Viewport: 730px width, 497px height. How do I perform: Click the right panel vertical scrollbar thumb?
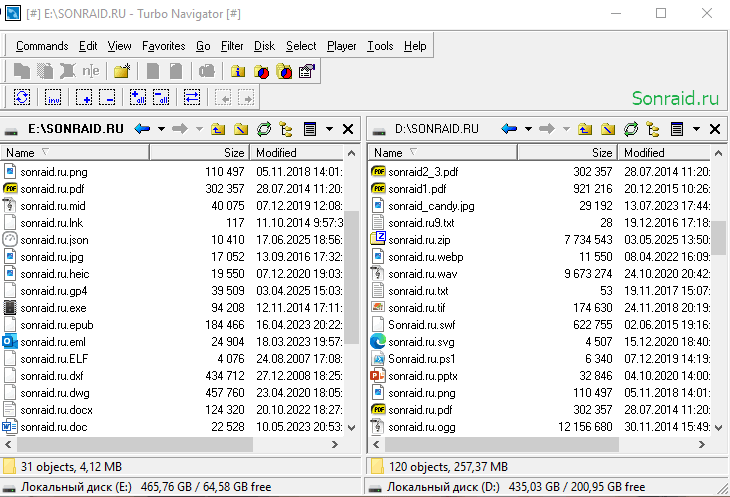point(719,237)
